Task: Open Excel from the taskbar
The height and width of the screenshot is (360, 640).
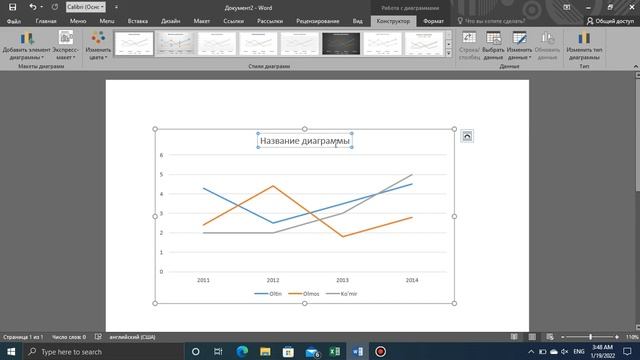Action: 335,351
